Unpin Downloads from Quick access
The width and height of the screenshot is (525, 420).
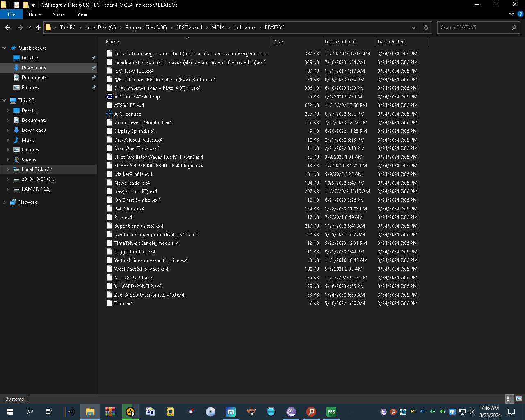click(x=94, y=68)
